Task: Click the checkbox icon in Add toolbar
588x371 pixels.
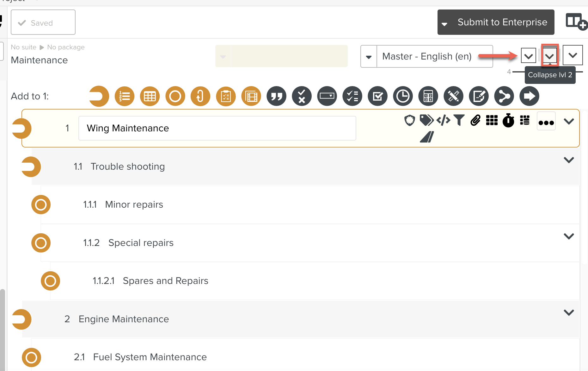Action: pos(377,96)
